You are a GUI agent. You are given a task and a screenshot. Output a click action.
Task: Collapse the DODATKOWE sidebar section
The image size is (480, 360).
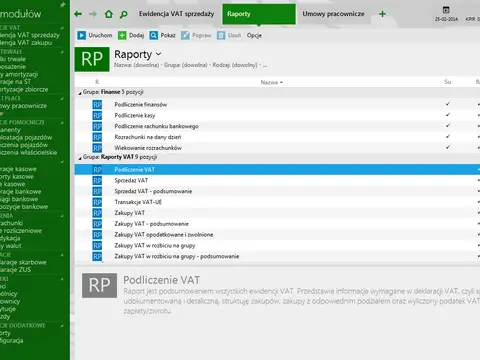coord(62,325)
